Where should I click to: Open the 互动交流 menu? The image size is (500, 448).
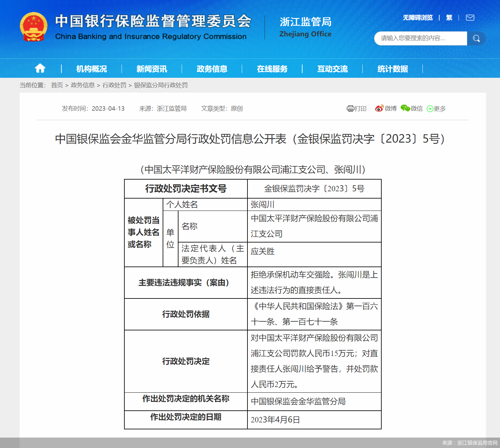click(332, 69)
